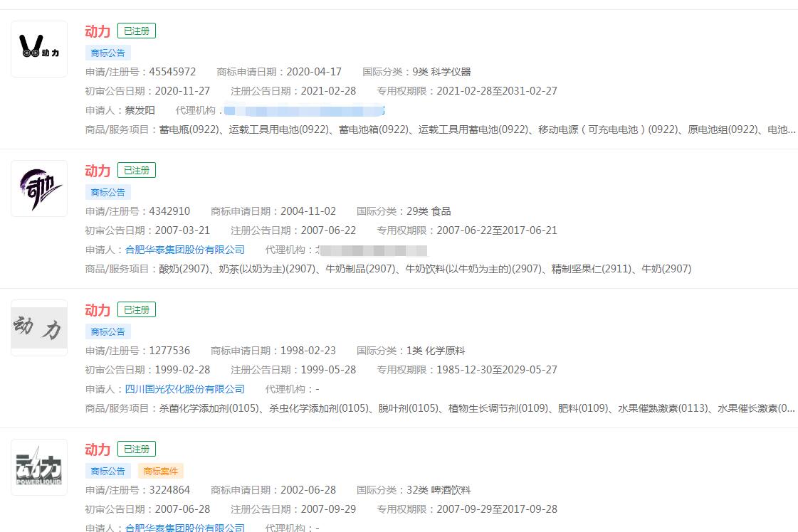
Task: Click 已注册 status badge for trademark 45545972
Action: pos(137,31)
